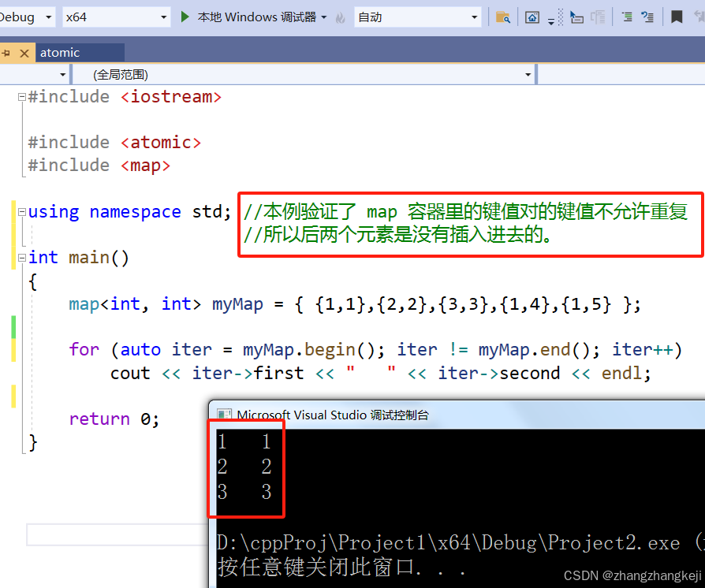The height and width of the screenshot is (588, 705).
Task: Click the <map> include text
Action: (x=145, y=166)
